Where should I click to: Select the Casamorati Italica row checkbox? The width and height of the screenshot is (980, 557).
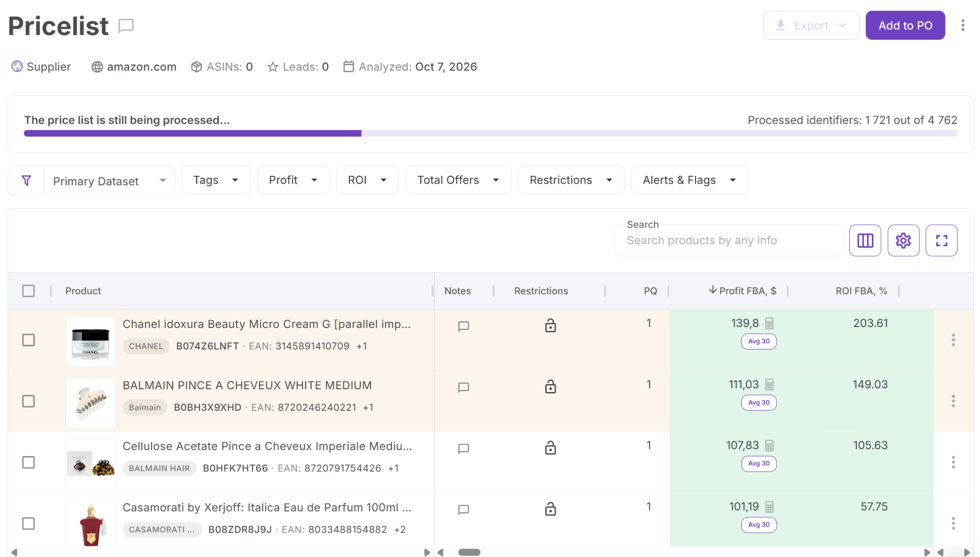[29, 524]
